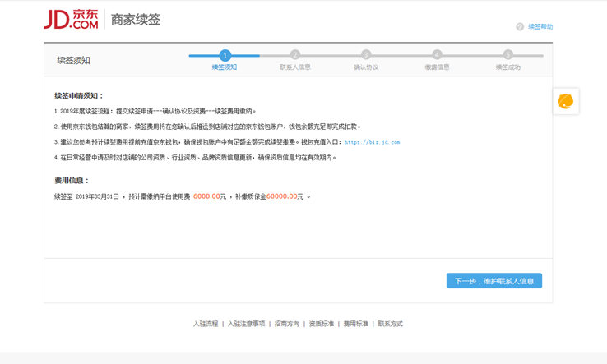Open the 入驻注意事项 footer link
607x364 pixels.
(x=246, y=324)
